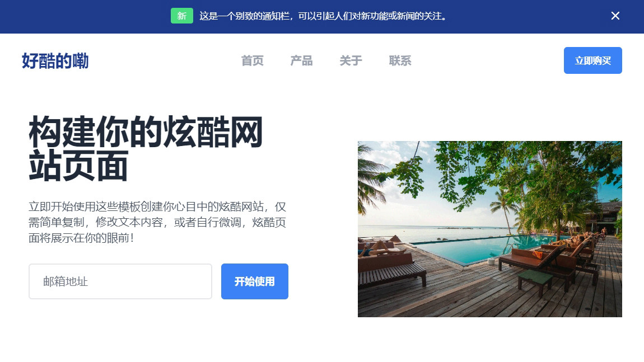Click the 构建你的炫酷网站页面 headline
The height and width of the screenshot is (362, 644).
point(146,148)
